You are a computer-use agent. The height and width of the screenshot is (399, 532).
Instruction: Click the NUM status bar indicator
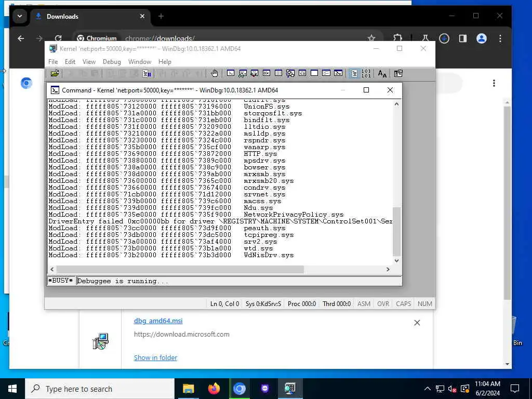tap(425, 303)
